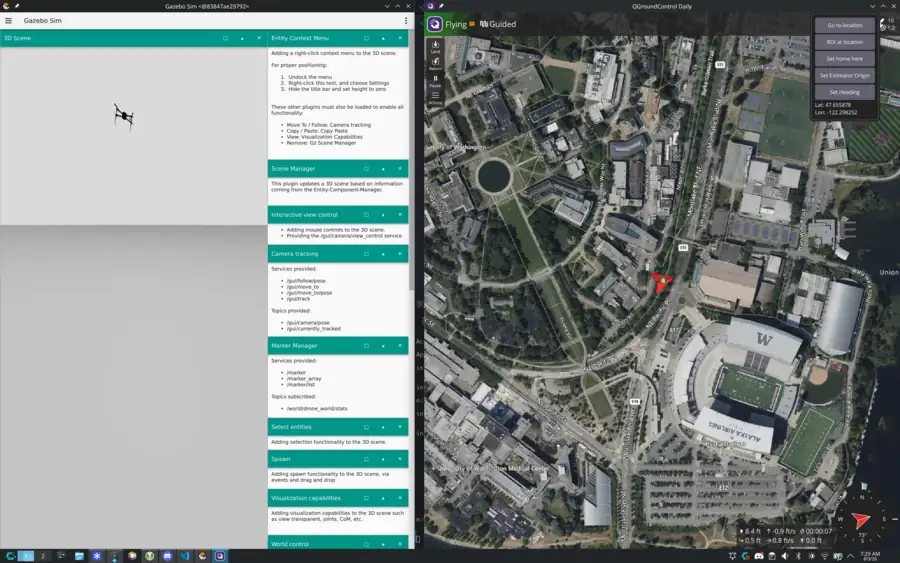Close the Entity Context Menu panel
The width and height of the screenshot is (900, 563).
pos(400,38)
